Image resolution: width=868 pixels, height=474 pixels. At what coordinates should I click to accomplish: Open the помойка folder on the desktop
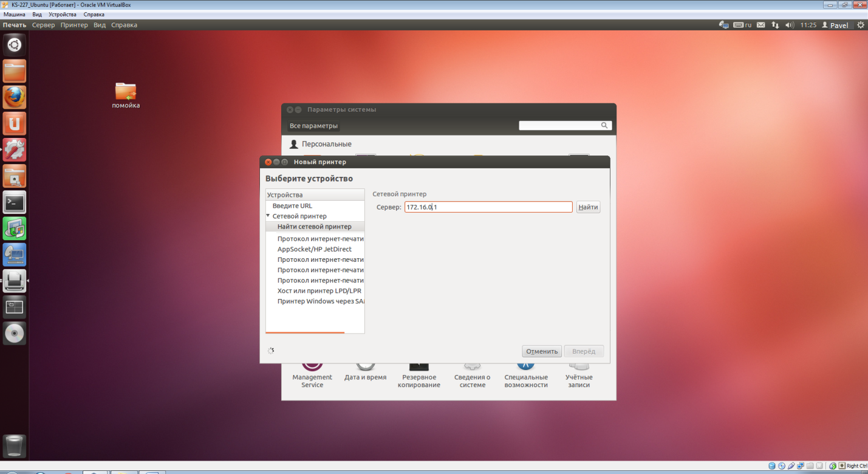[x=126, y=96]
